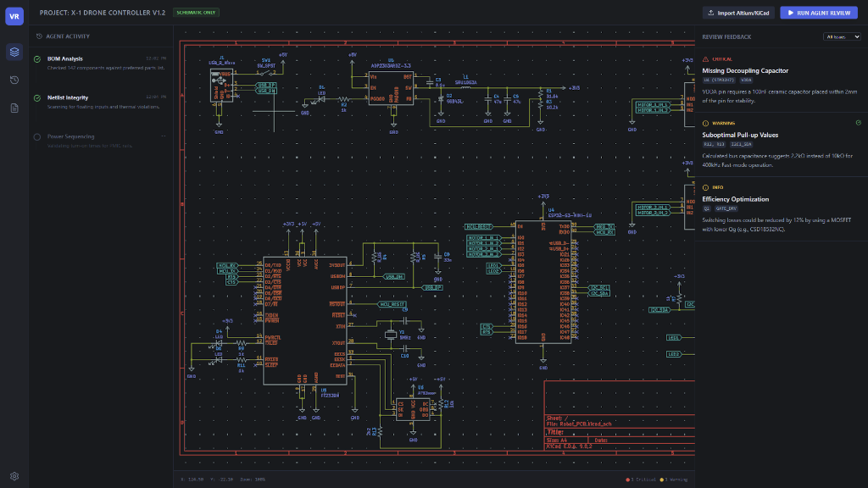
Task: Click the Y1 crystal symbol
Action: coord(391,334)
